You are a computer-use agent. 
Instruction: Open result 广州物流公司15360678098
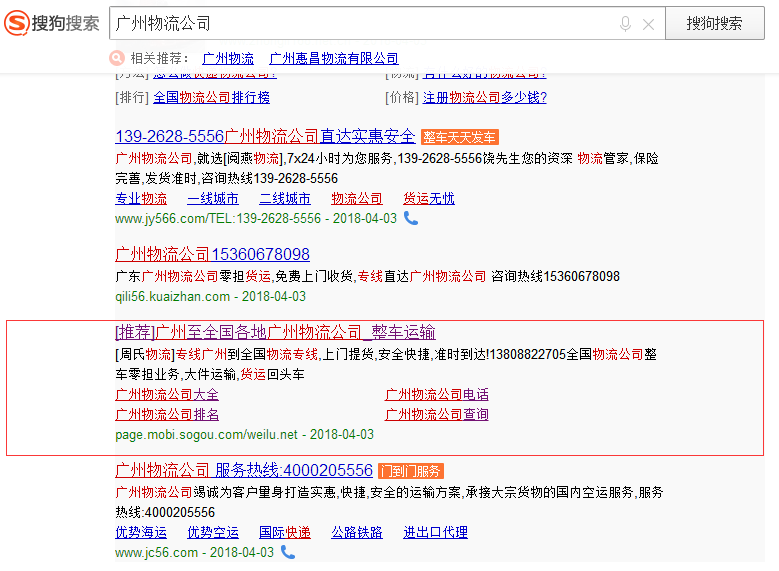[x=213, y=254]
